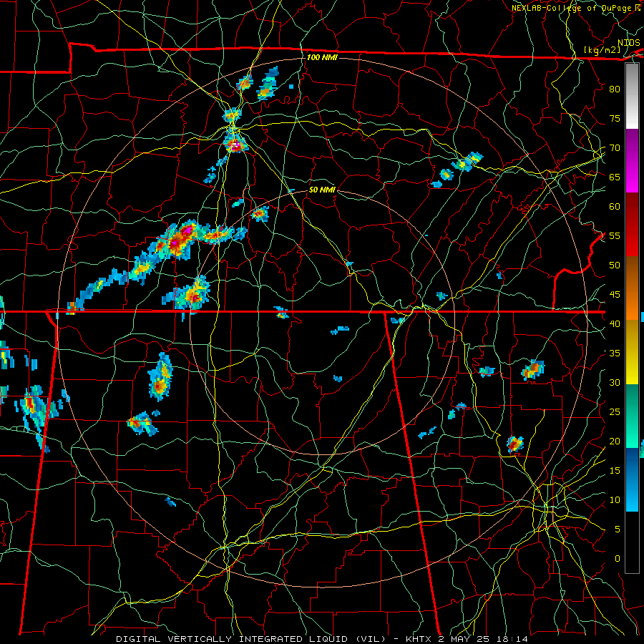Pick the black band beside 0
Screen dimensions: 644x644
pos(632,542)
